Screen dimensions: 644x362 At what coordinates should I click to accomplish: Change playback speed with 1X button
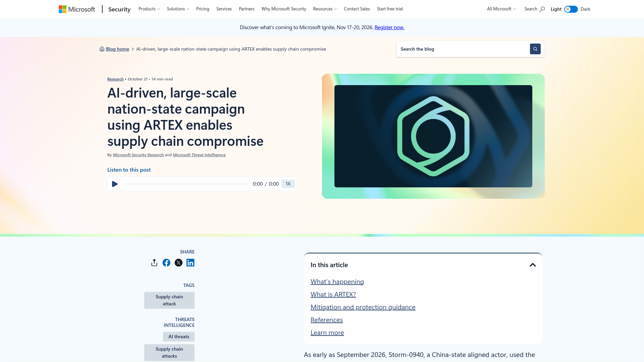coord(288,184)
